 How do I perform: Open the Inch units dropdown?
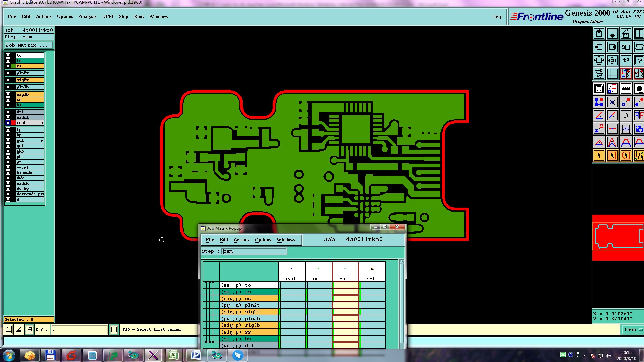pyautogui.click(x=633, y=329)
